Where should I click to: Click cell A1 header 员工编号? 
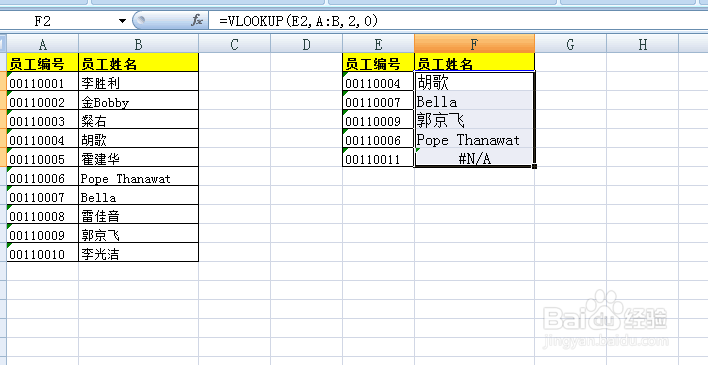42,62
